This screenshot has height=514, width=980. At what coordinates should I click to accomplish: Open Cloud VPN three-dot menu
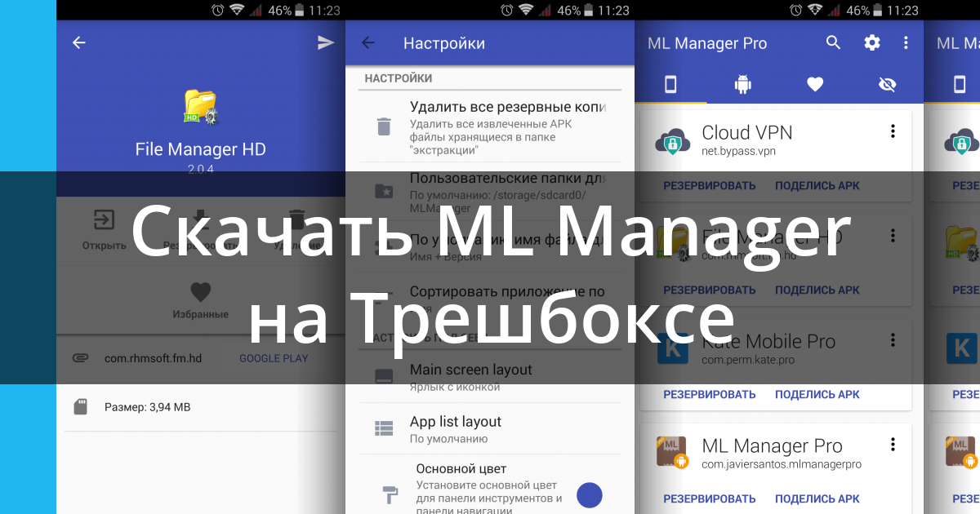[893, 131]
